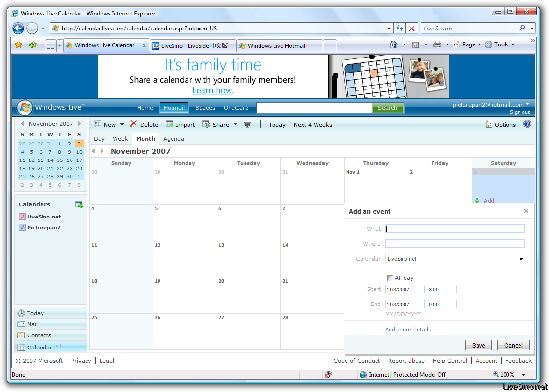Viewport: 549px width, 392px height.
Task: Save the new event
Action: pos(478,345)
